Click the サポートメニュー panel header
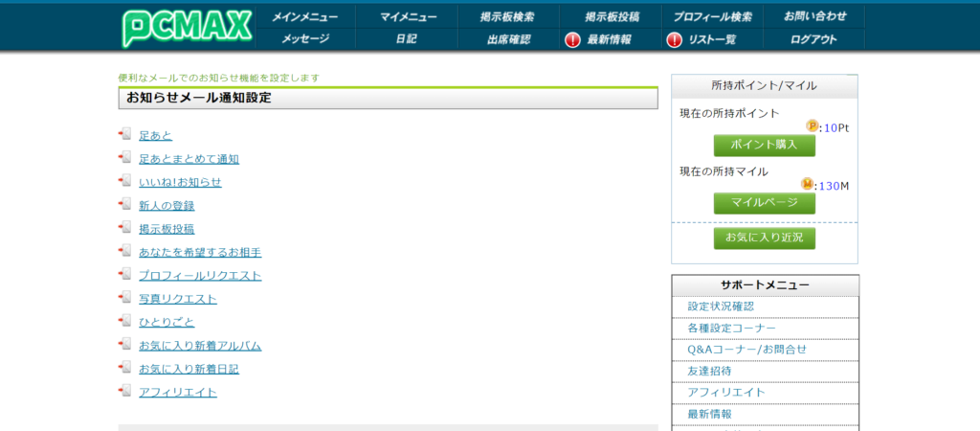 765,285
